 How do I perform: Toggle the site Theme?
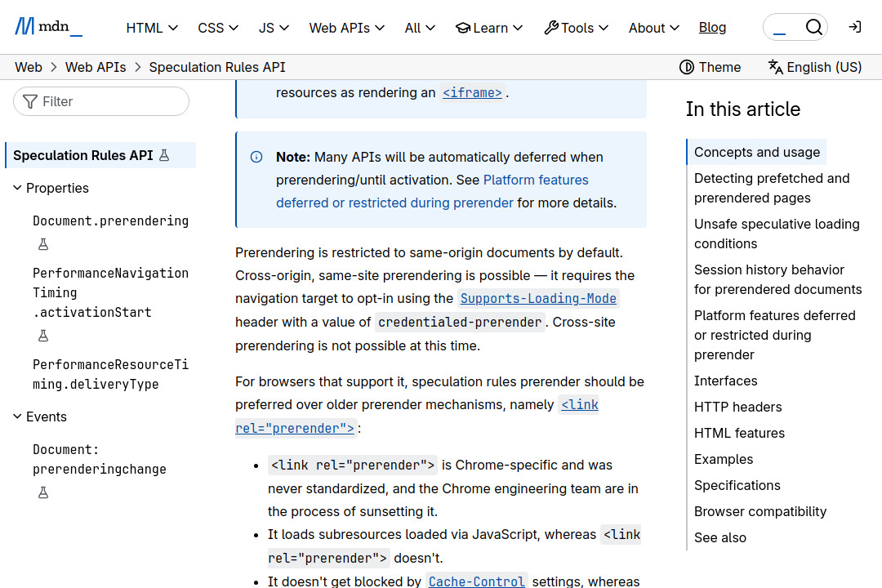pyautogui.click(x=709, y=67)
